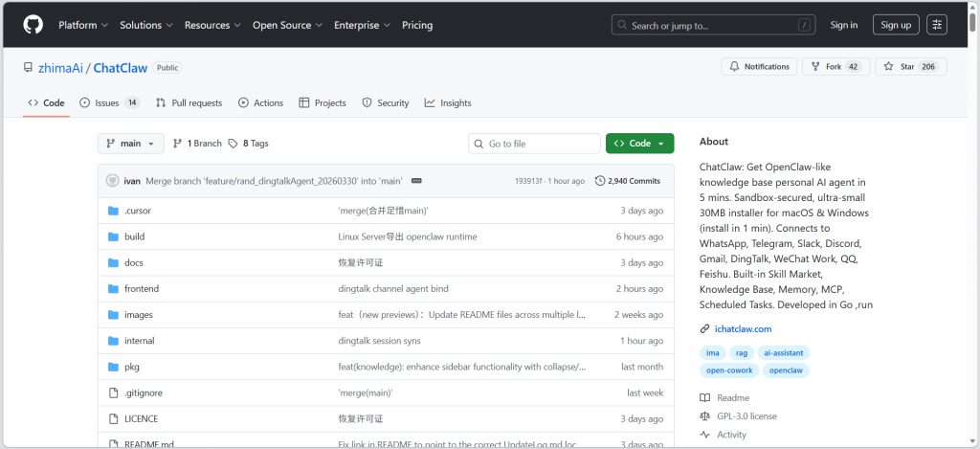
Task: Expand the Enterprise menu
Action: pyautogui.click(x=362, y=25)
